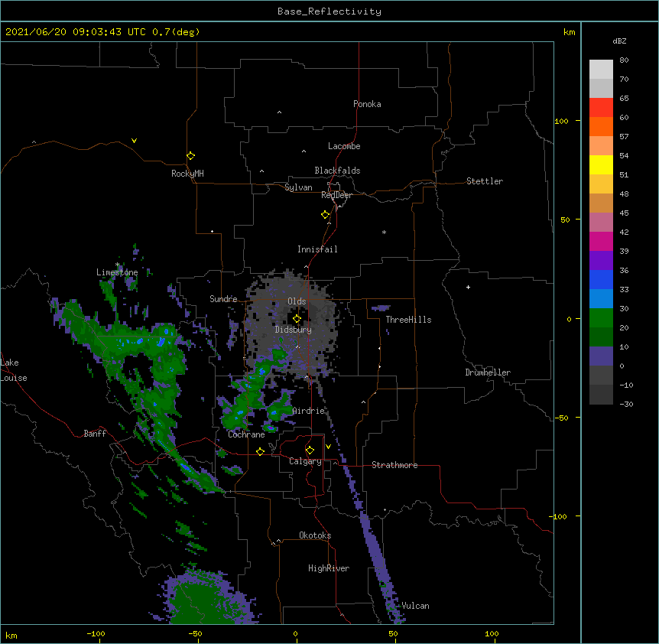Click the Innisfail town label

tap(317, 249)
